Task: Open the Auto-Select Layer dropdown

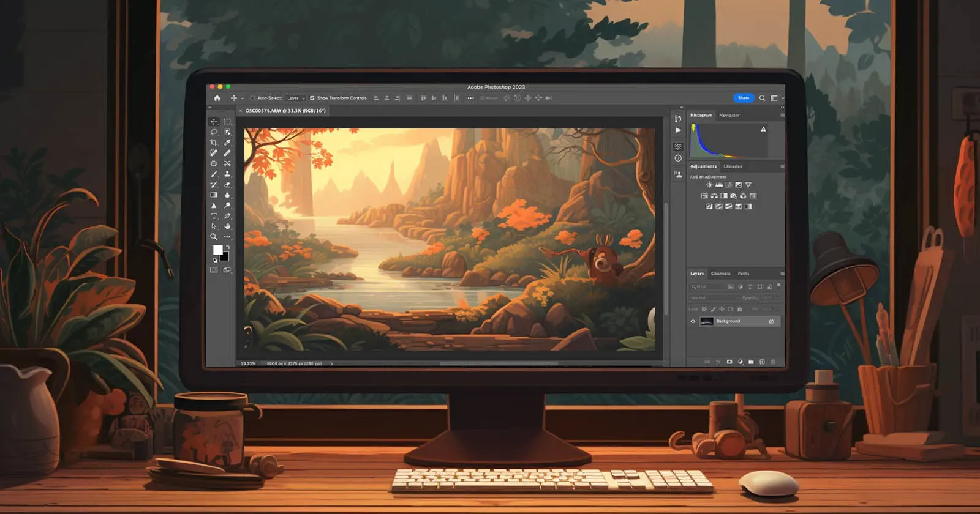Action: click(x=296, y=98)
